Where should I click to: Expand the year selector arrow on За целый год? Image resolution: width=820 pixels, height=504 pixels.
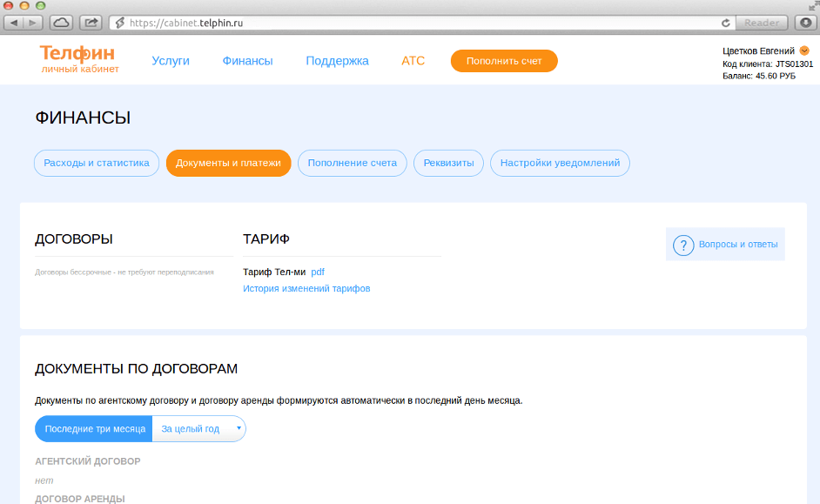(x=237, y=428)
